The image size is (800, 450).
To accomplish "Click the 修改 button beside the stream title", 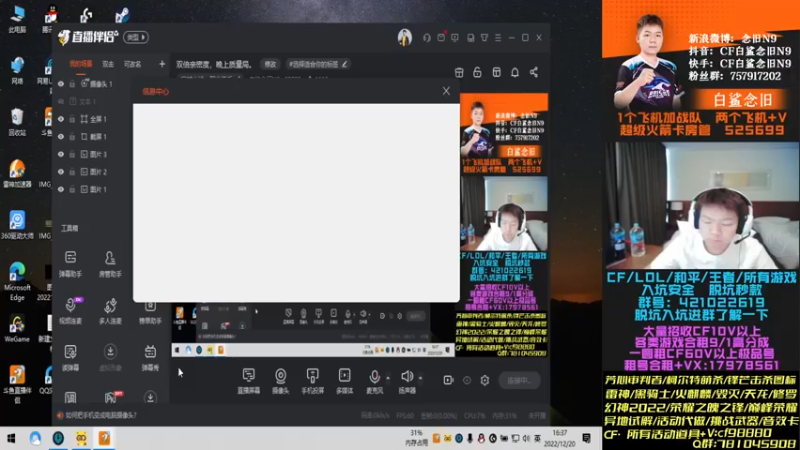I will tap(270, 64).
